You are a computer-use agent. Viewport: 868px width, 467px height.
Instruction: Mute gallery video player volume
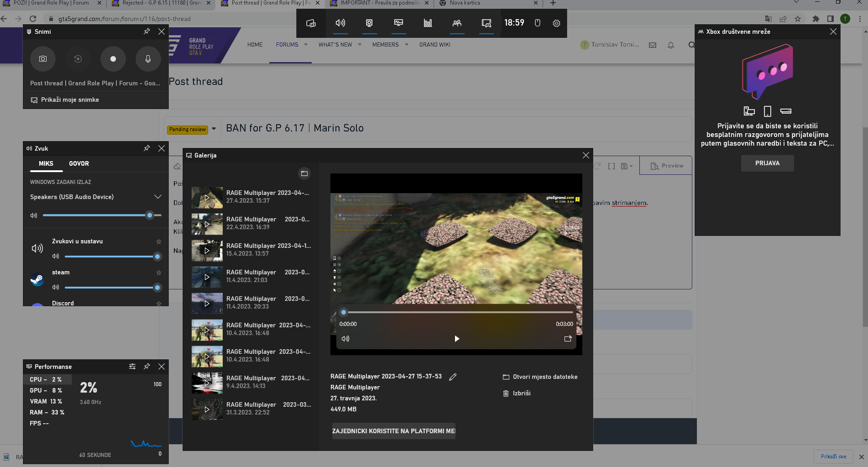click(345, 339)
